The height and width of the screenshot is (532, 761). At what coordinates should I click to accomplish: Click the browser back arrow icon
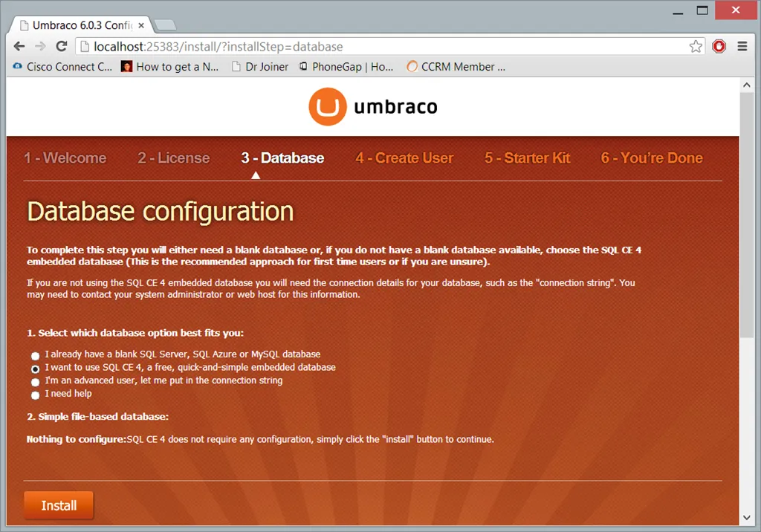pos(19,47)
